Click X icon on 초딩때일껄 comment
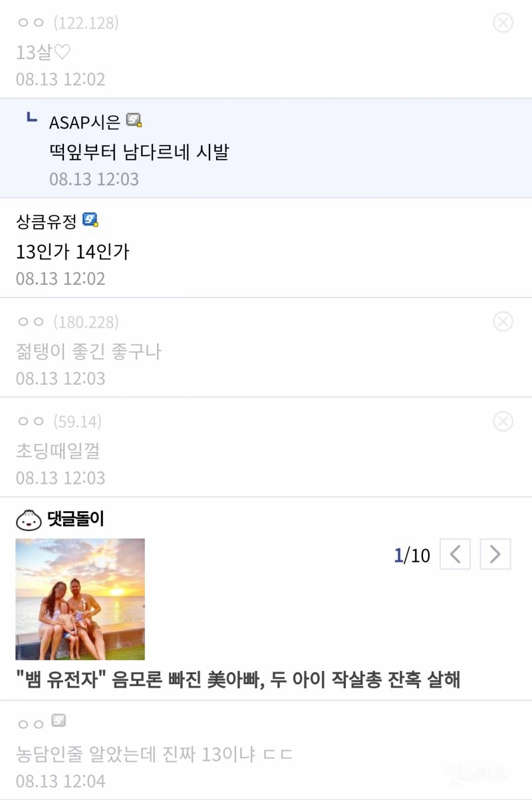Image resolution: width=532 pixels, height=800 pixels. point(503,421)
